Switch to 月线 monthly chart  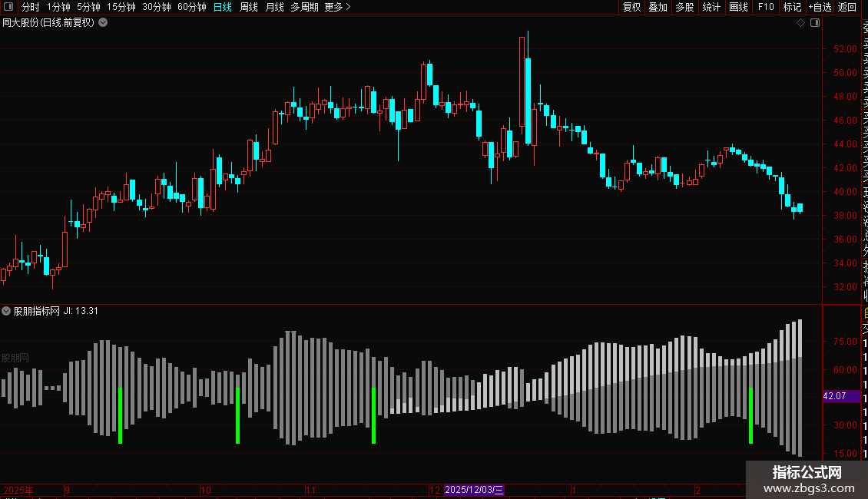tap(274, 7)
